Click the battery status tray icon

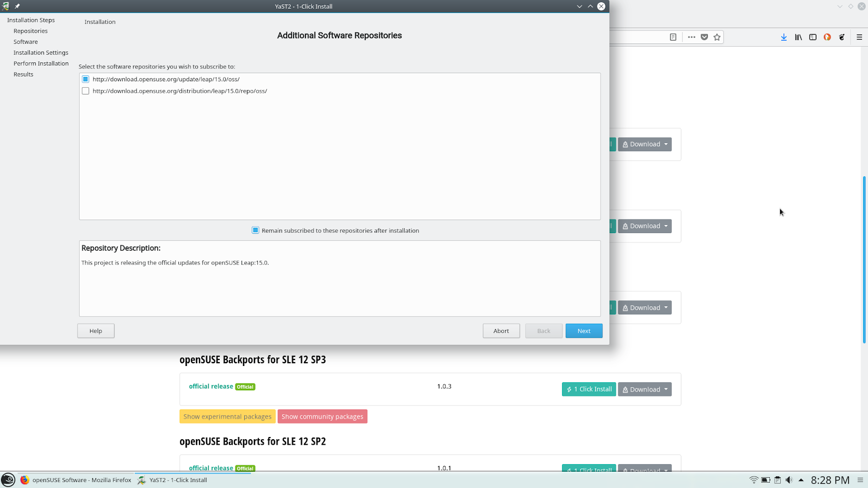(765, 480)
